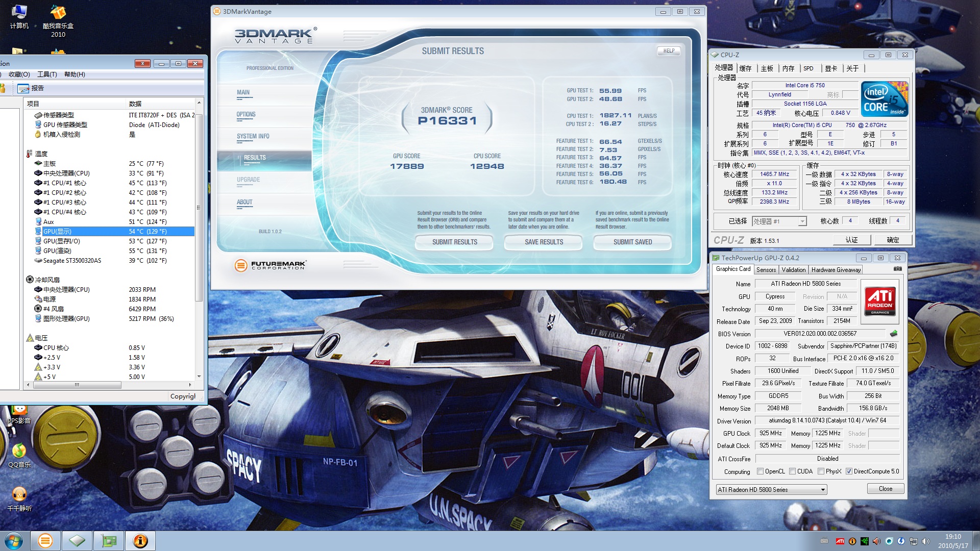Click the on-screen keyboard tray icon

[x=824, y=541]
